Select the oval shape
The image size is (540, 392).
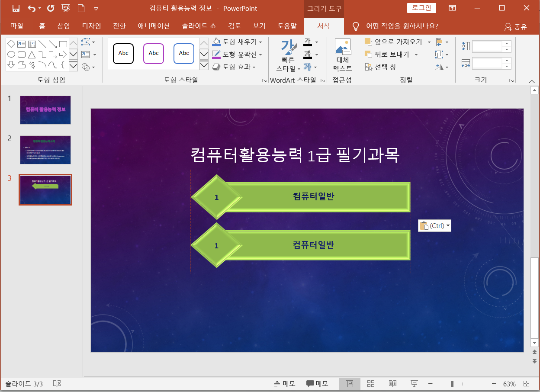(11, 55)
